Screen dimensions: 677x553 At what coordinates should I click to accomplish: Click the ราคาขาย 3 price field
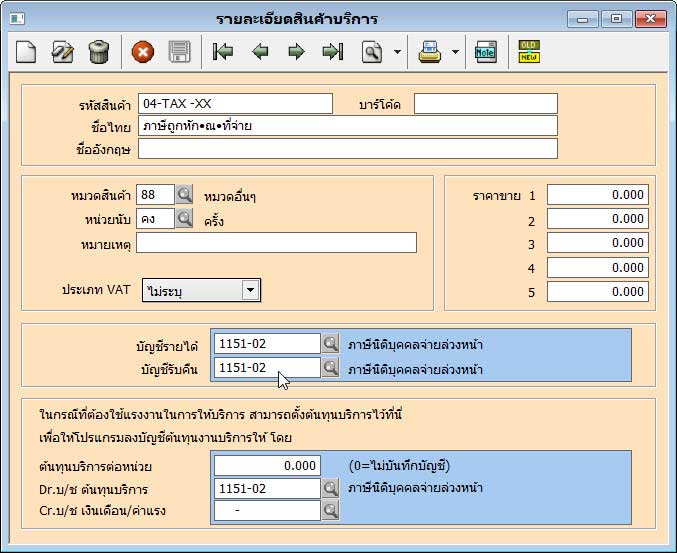click(x=598, y=243)
